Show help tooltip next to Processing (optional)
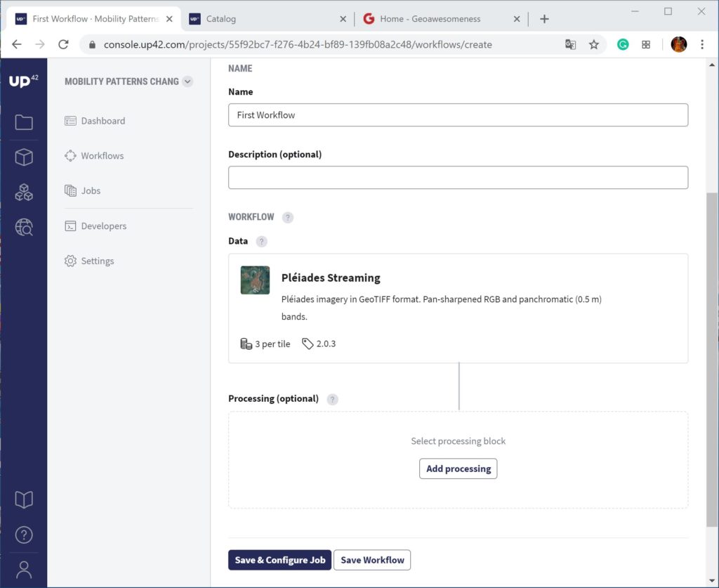This screenshot has height=588, width=719. (x=332, y=399)
